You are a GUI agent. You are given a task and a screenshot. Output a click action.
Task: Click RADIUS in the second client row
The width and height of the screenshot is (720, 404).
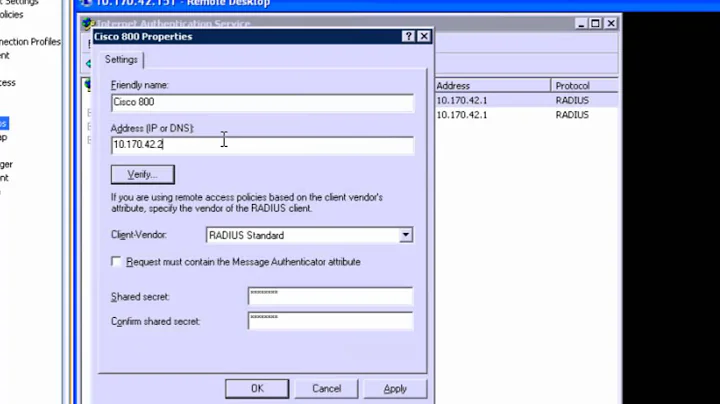tap(572, 115)
